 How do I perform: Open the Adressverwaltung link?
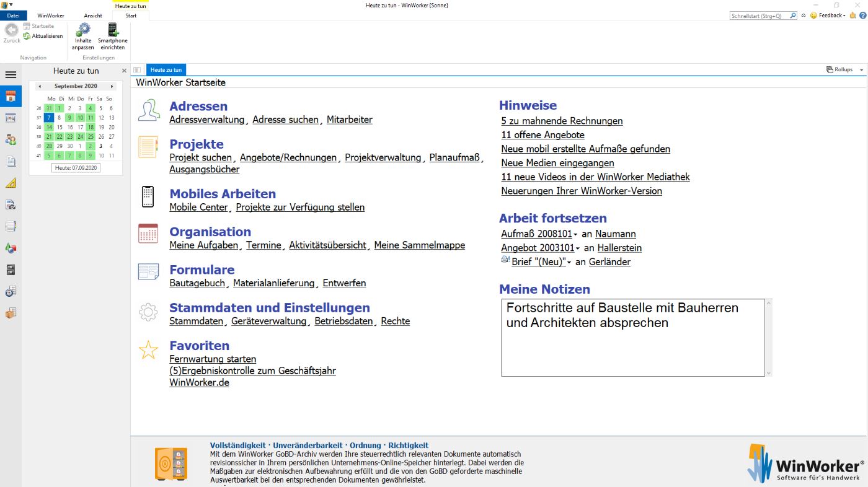206,120
